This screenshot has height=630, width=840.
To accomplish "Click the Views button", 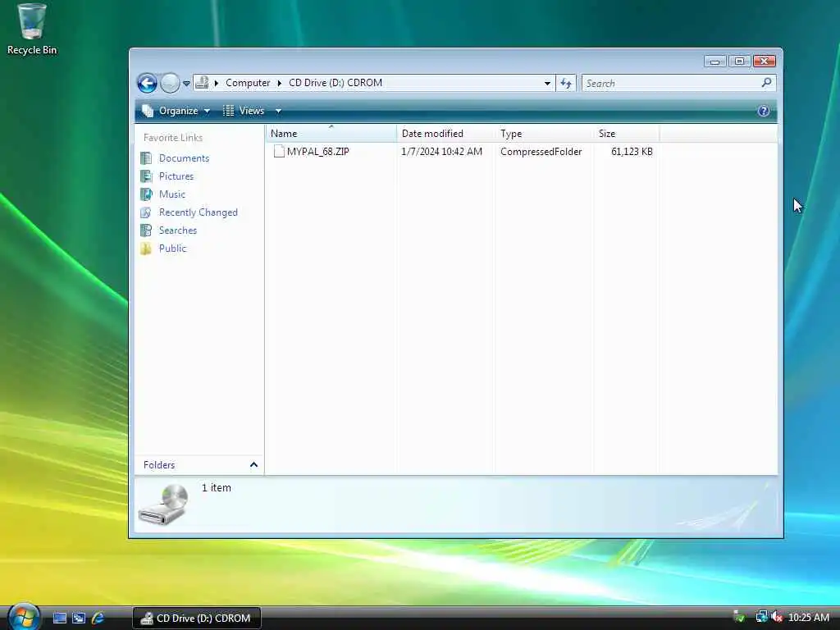I will [x=244, y=111].
